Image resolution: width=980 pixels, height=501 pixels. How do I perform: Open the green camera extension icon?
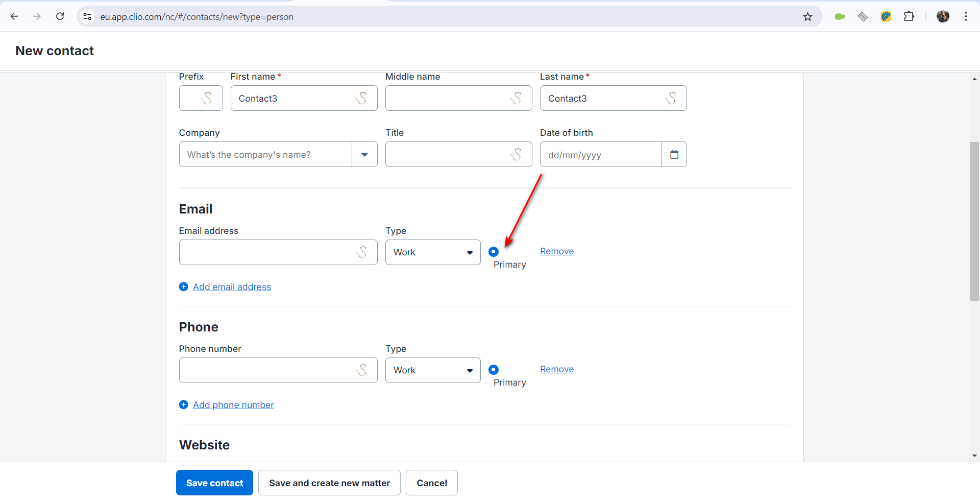840,17
